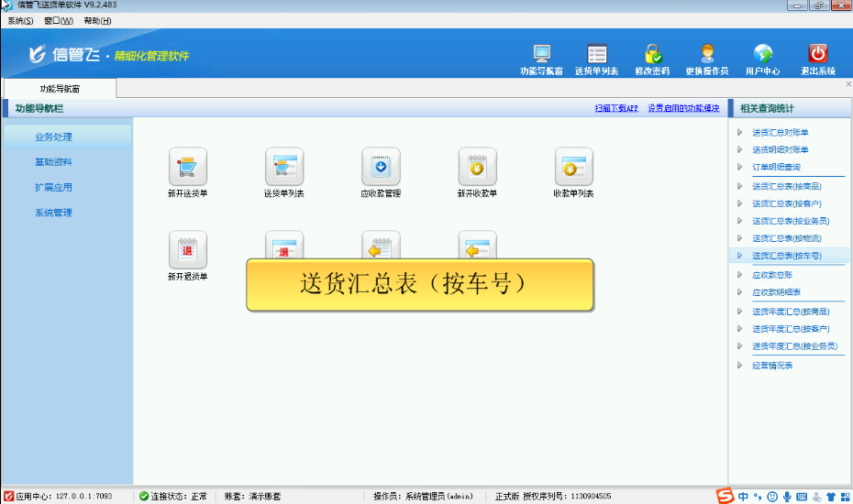Open the 系统(S) menu
Screen dimensions: 853x504
point(20,20)
